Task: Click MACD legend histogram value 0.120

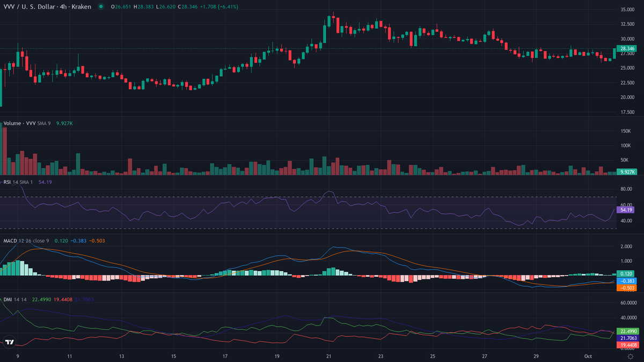Action: click(x=61, y=241)
